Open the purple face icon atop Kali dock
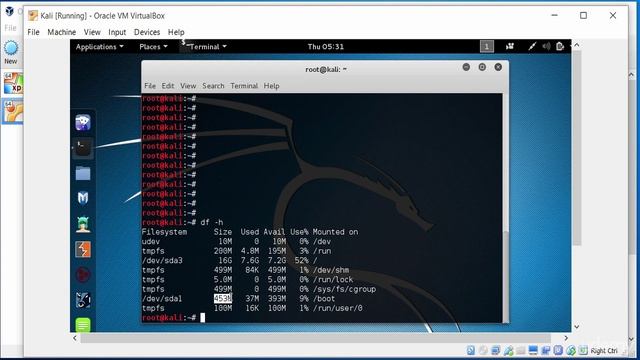The image size is (640, 360). 83,122
